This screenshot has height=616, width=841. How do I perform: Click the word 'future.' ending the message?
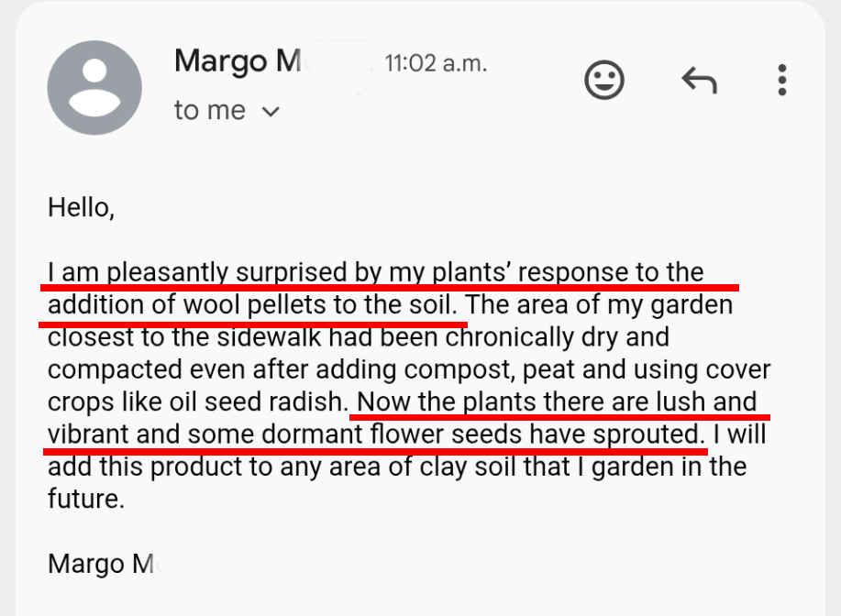pyautogui.click(x=86, y=499)
